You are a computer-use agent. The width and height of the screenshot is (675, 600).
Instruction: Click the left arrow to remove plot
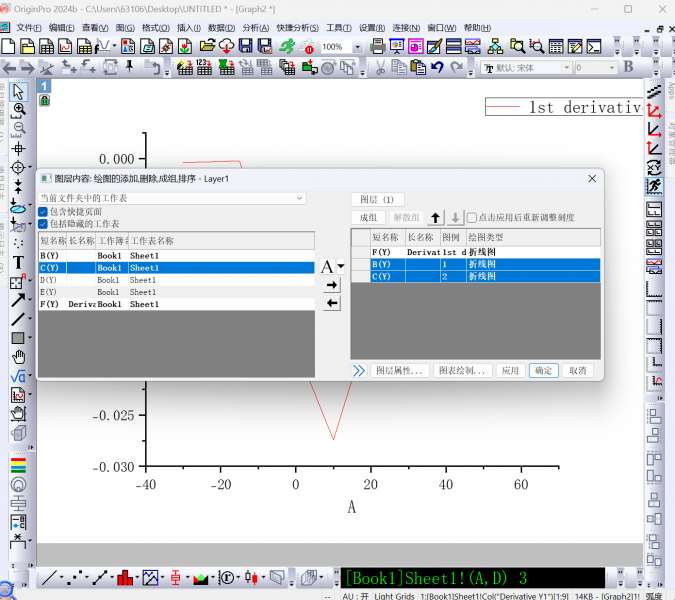point(331,303)
